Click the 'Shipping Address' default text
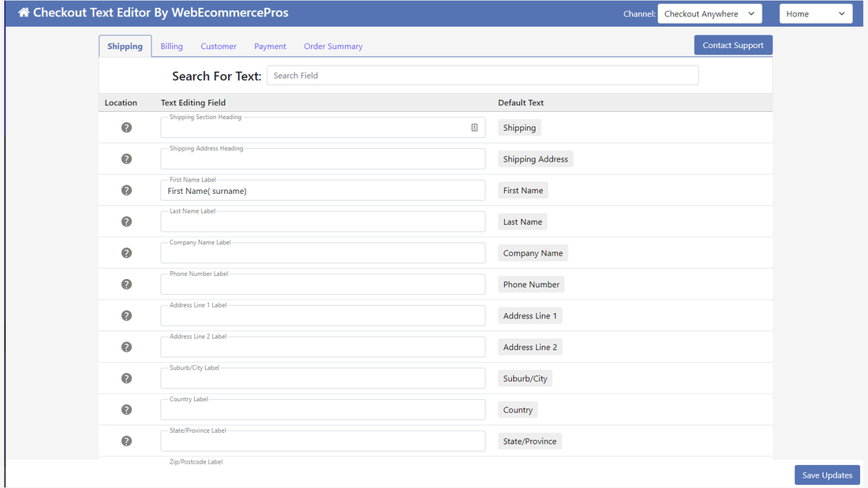The height and width of the screenshot is (488, 868). click(535, 158)
